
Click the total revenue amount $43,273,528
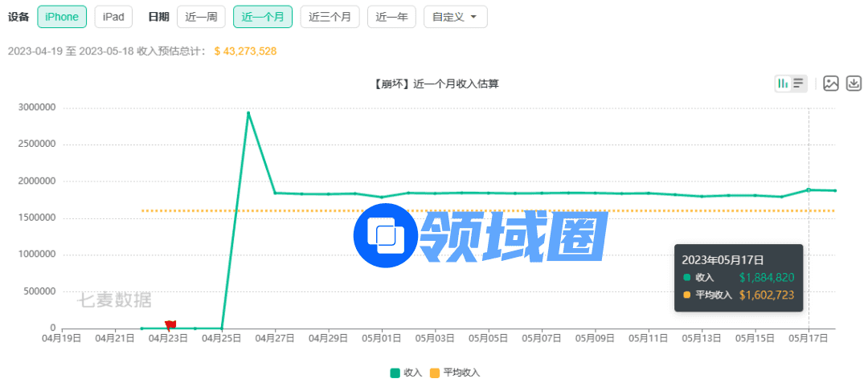coord(245,51)
